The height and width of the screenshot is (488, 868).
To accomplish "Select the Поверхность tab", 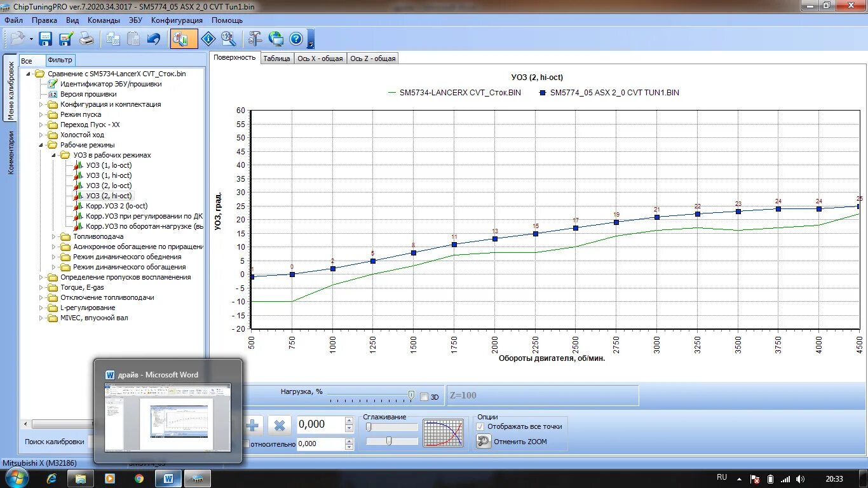I will (x=234, y=57).
